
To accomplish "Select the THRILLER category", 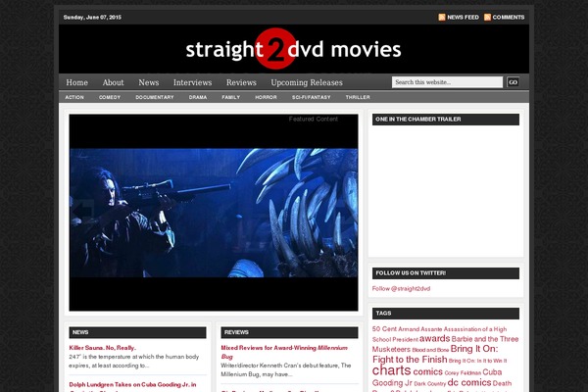I will pyautogui.click(x=358, y=97).
